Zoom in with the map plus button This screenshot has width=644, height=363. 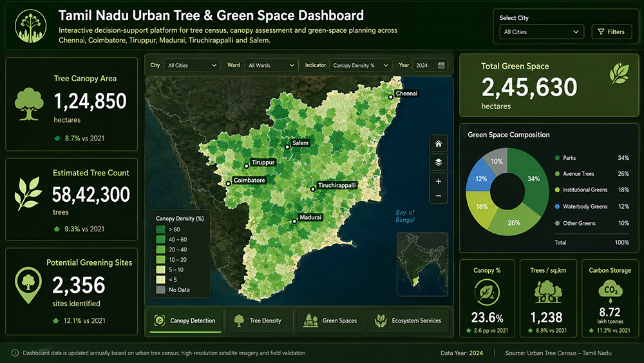439,181
